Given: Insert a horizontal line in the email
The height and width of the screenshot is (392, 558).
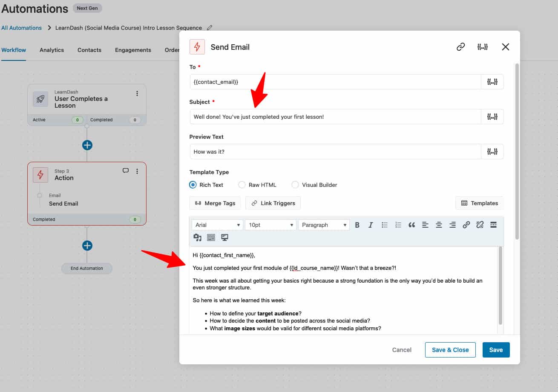Looking at the screenshot, I should click(x=493, y=225).
